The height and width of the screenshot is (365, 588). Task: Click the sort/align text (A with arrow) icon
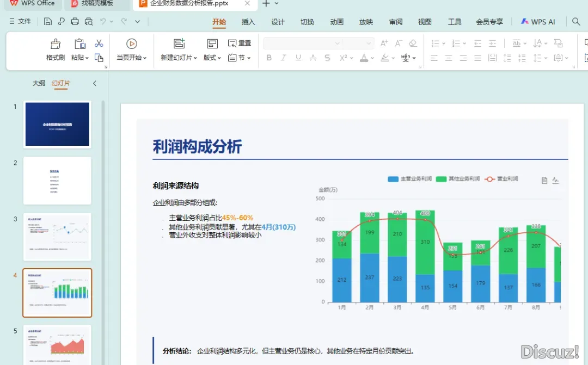click(x=537, y=44)
